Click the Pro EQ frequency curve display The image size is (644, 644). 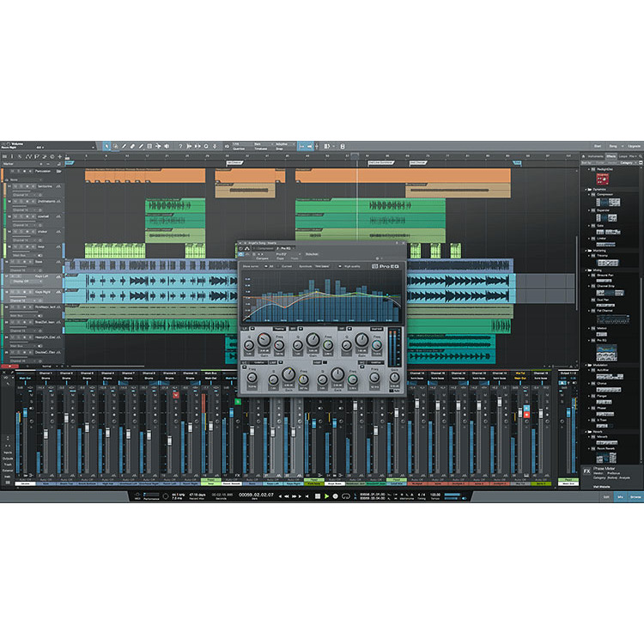click(322, 299)
